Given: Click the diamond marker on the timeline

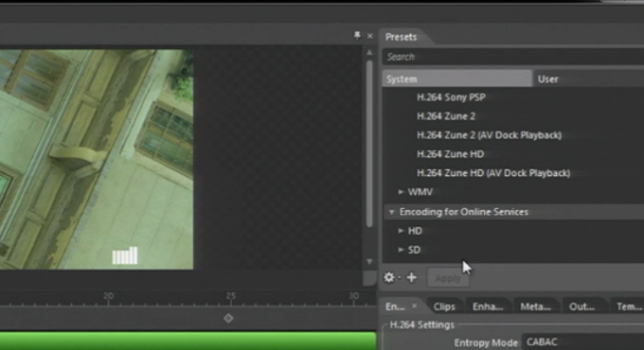Looking at the screenshot, I should (x=228, y=318).
